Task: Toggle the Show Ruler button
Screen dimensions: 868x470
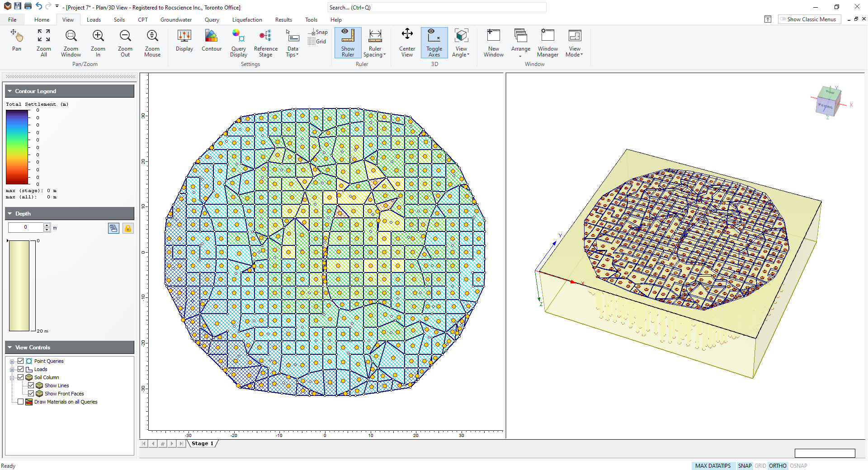Action: click(x=348, y=43)
